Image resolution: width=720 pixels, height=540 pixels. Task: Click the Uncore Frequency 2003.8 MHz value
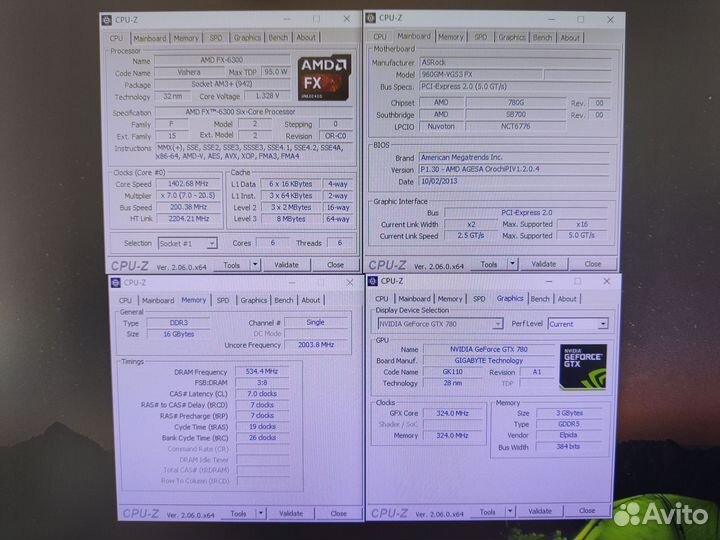[316, 344]
